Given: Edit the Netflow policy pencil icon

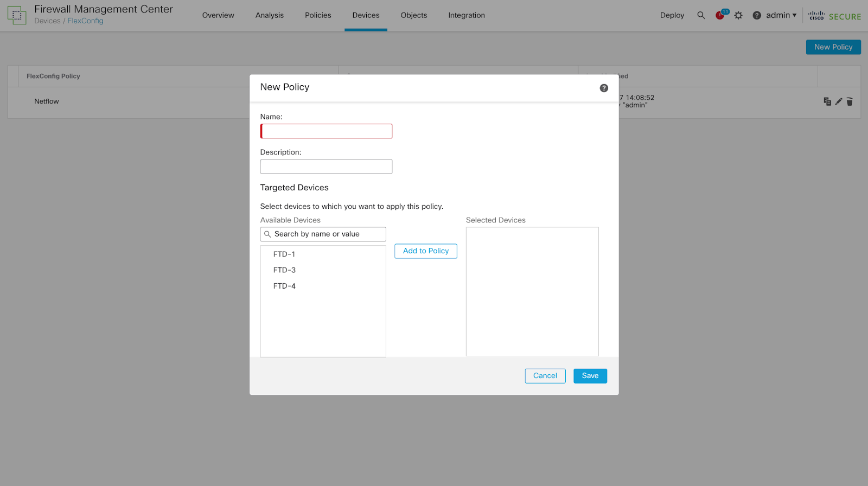Looking at the screenshot, I should [x=839, y=101].
